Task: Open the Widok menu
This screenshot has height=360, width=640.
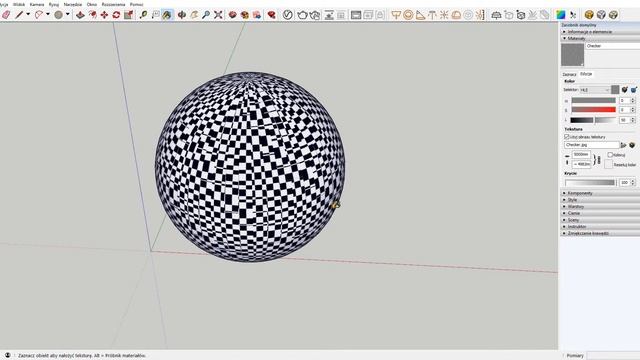Action: coord(19,4)
